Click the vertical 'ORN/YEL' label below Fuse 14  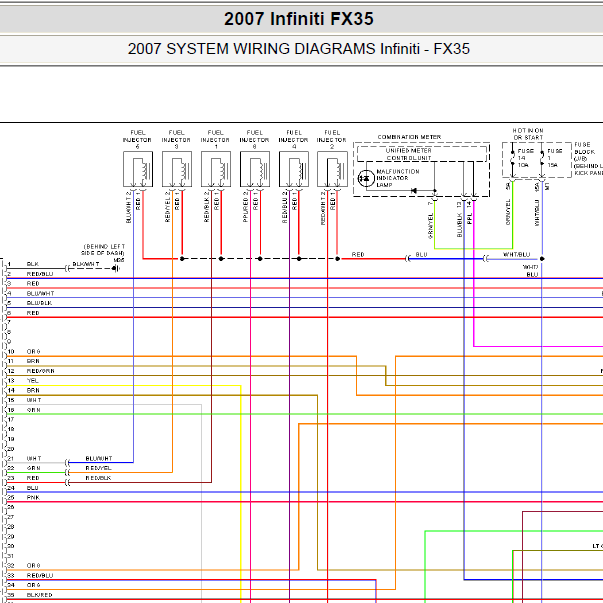508,212
